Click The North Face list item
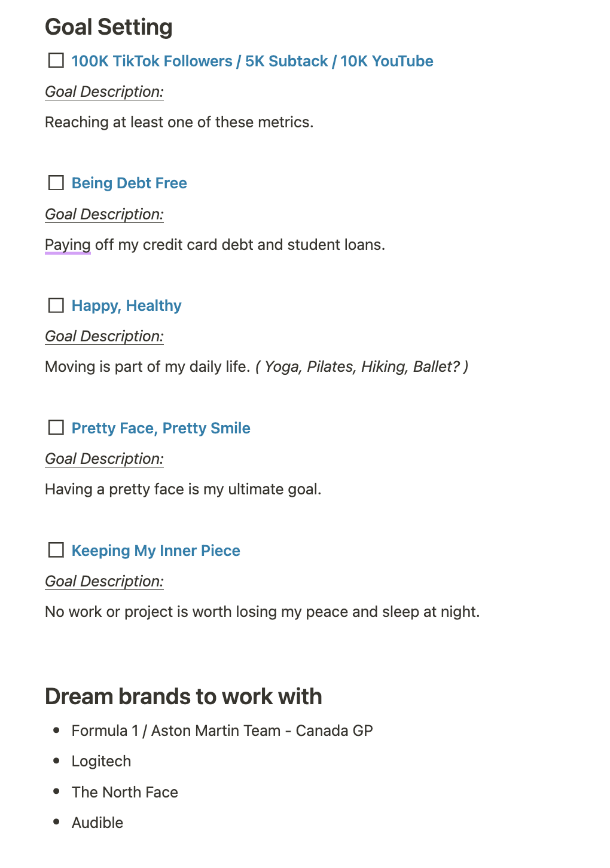The width and height of the screenshot is (610, 868). (124, 792)
